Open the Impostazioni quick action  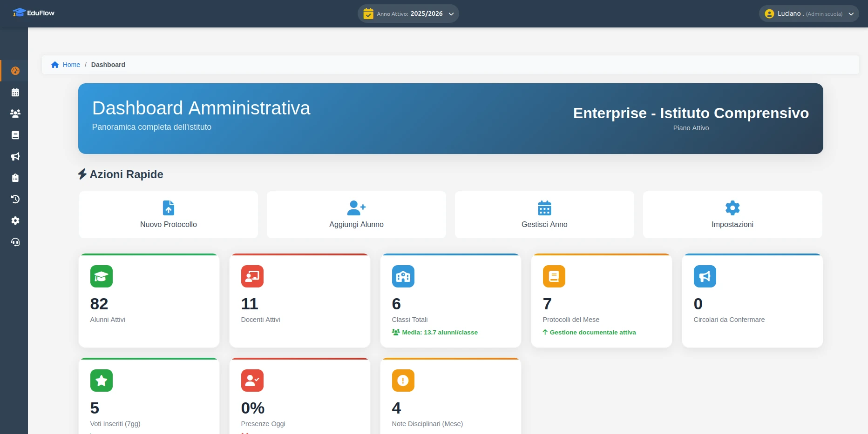click(x=732, y=214)
